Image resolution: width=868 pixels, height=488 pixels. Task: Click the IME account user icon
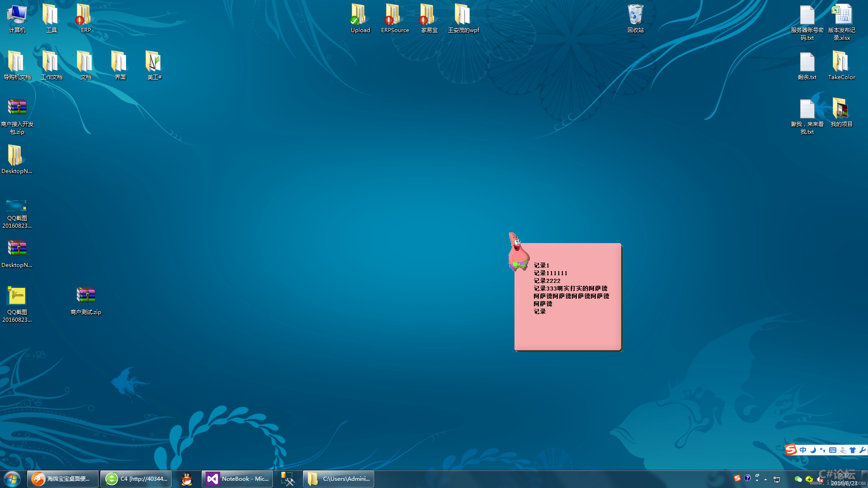click(x=843, y=450)
